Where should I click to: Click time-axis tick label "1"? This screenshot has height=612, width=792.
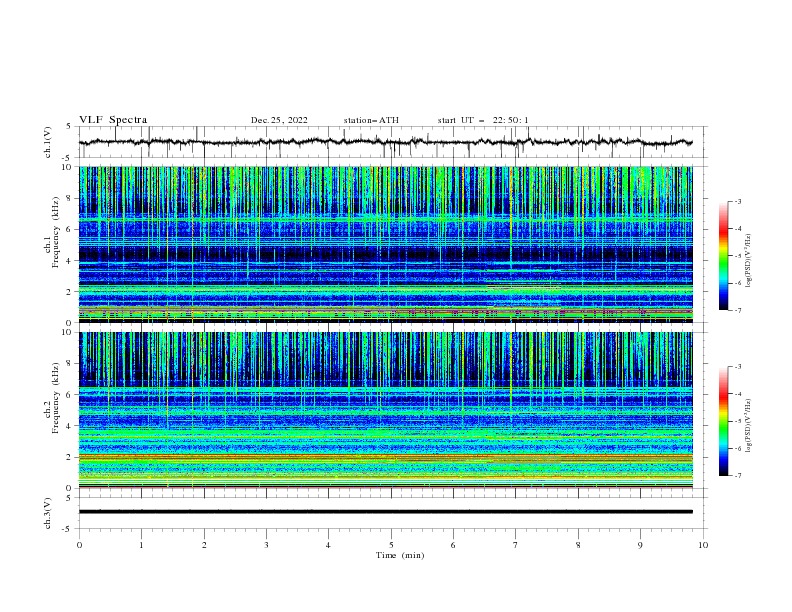pyautogui.click(x=141, y=545)
